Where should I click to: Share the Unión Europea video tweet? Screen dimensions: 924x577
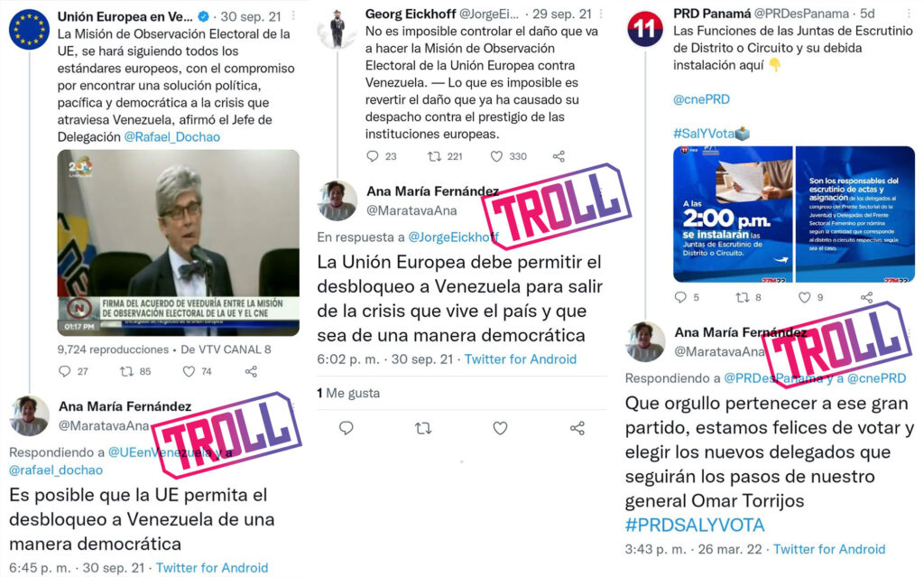251,371
